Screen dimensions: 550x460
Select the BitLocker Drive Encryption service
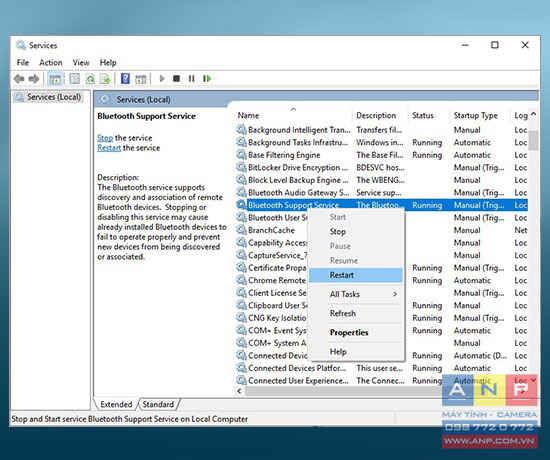[x=382, y=167]
